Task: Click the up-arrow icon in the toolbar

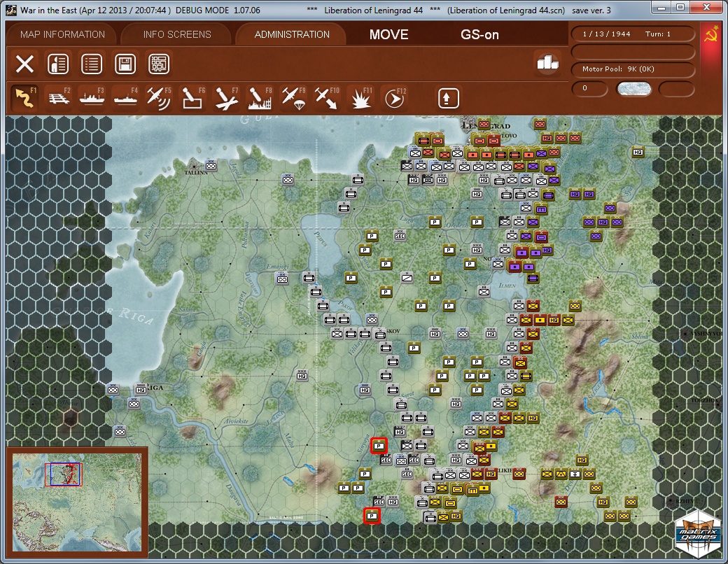Action: click(x=448, y=99)
